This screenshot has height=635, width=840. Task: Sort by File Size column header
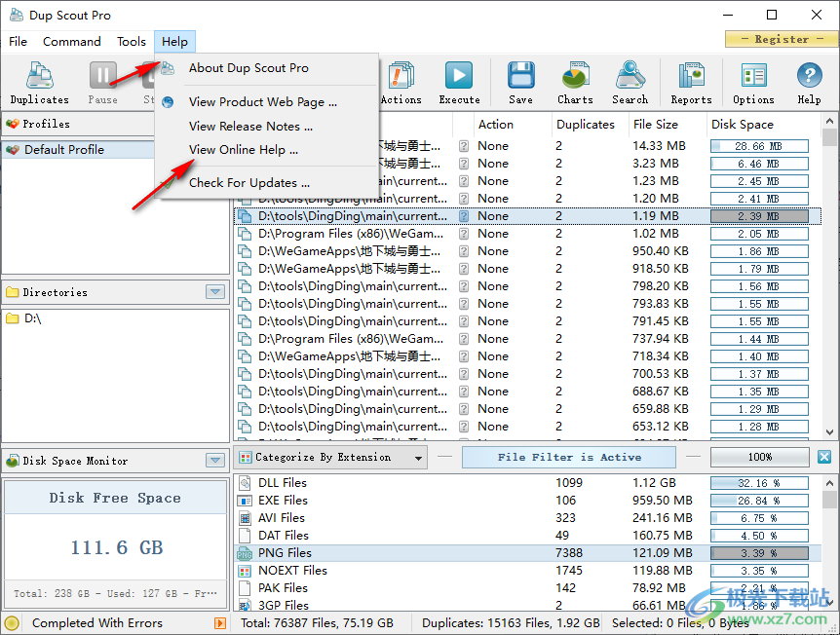[667, 125]
